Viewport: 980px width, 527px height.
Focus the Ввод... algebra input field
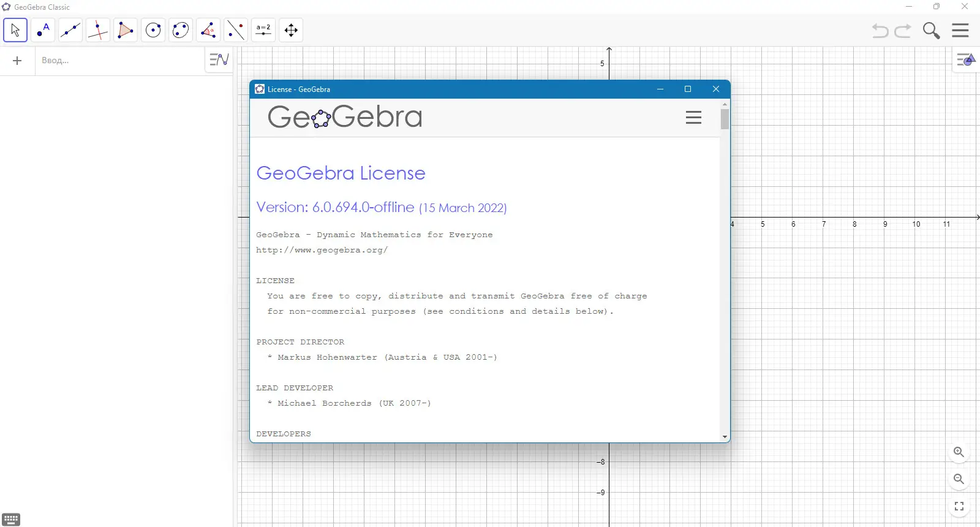tap(119, 61)
